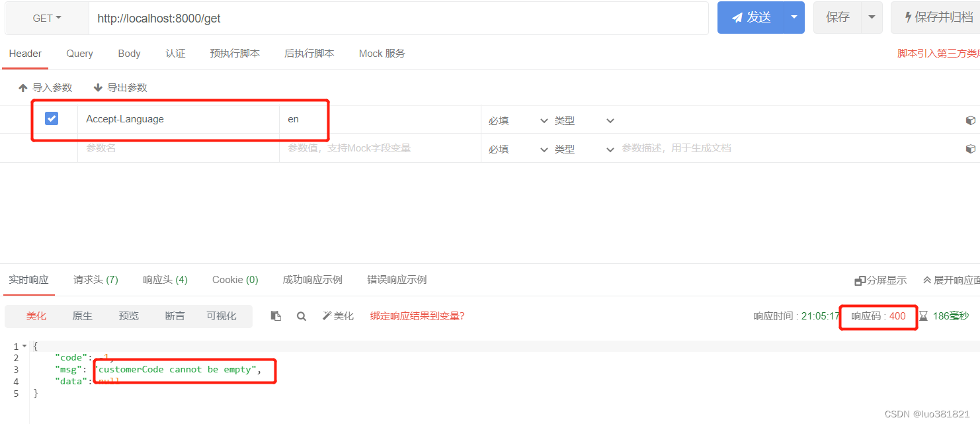Open 类型 dropdown in the empty row
The height and width of the screenshot is (424, 980).
584,149
